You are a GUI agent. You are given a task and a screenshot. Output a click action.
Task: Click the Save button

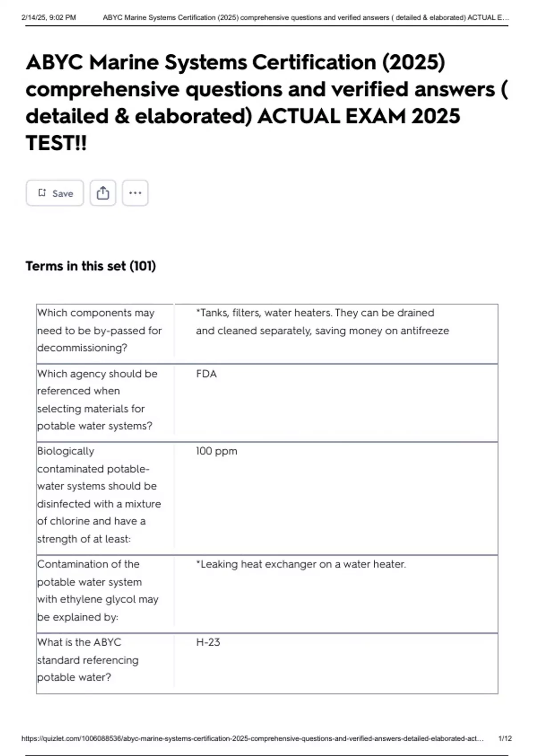pos(55,193)
